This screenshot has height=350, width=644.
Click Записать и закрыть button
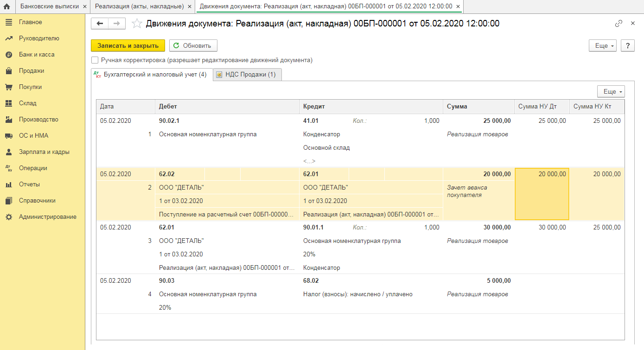click(x=128, y=45)
